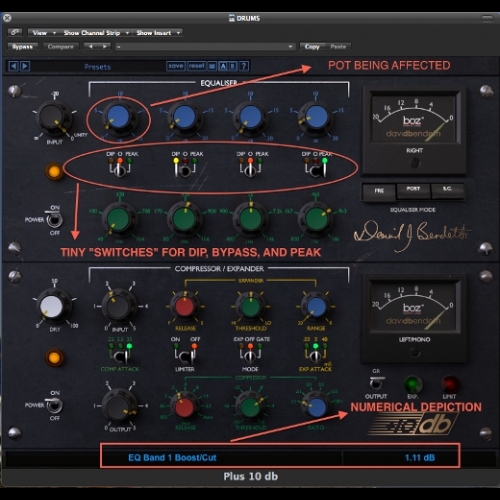Flip the expander MODE switch
This screenshot has height=500, width=500.
pos(250,357)
